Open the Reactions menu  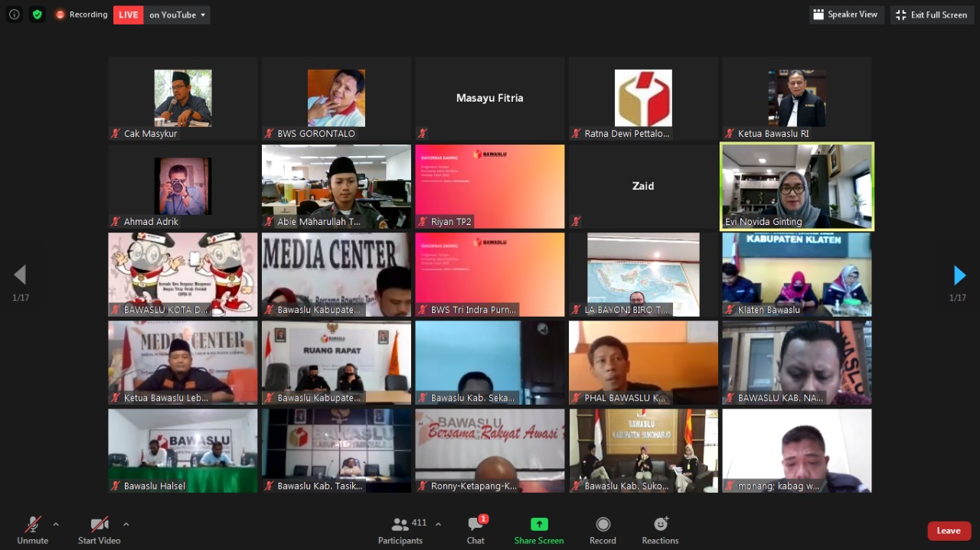(x=660, y=531)
